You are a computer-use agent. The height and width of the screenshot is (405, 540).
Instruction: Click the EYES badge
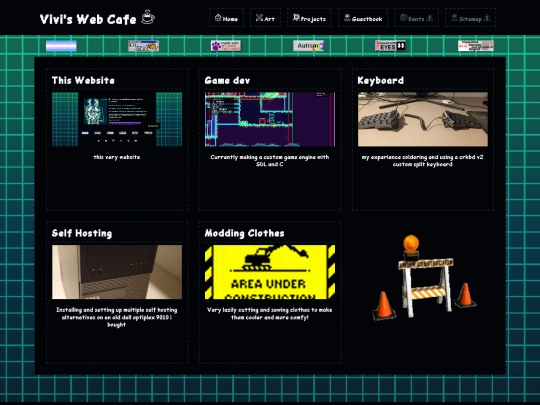391,46
